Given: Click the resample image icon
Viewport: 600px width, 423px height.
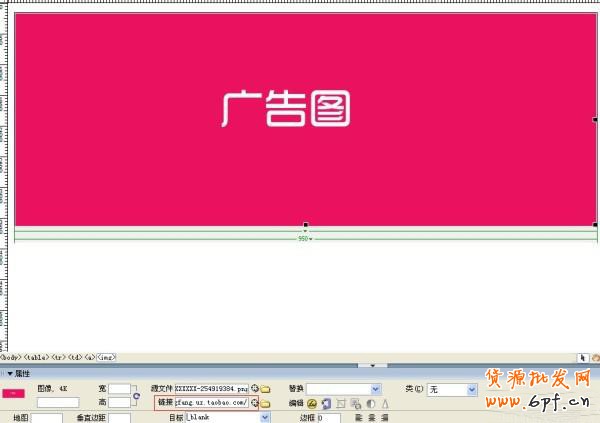Looking at the screenshot, I should (x=355, y=403).
